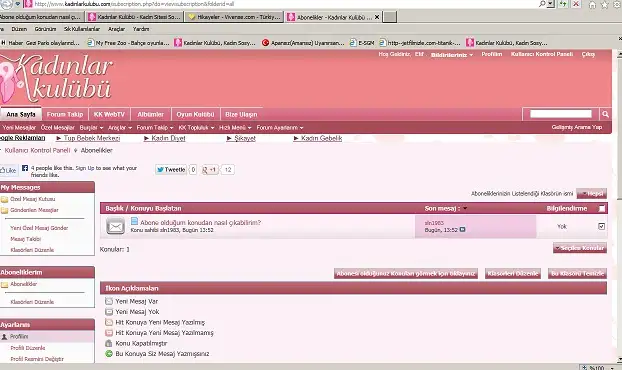Click the browser address bar

[278, 4]
